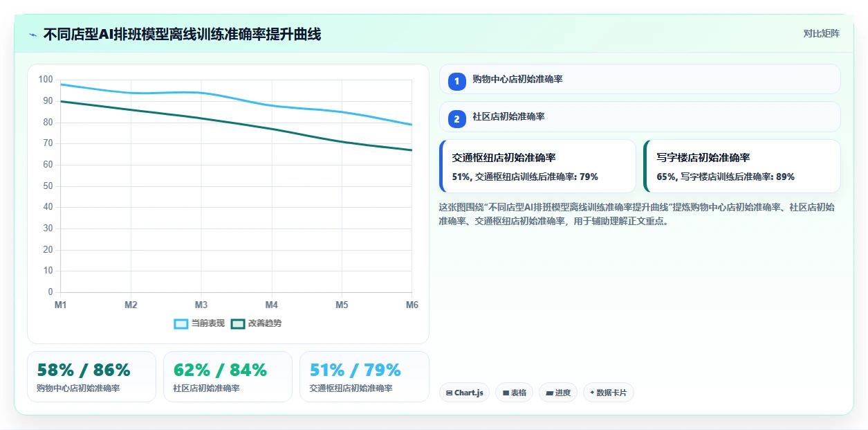The width and height of the screenshot is (868, 430).
Task: Open the 交通枢纽店初始准确率 info card
Action: coord(537,166)
